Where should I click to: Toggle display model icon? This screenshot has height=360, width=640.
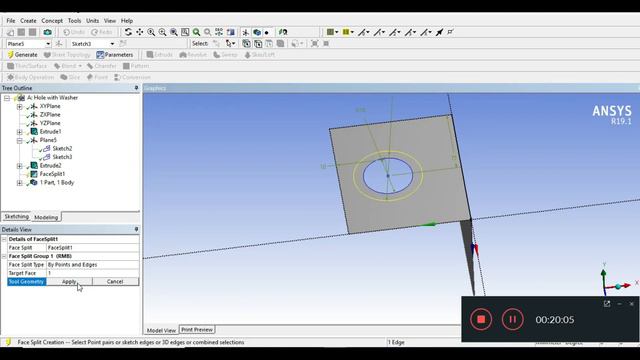coord(257,32)
